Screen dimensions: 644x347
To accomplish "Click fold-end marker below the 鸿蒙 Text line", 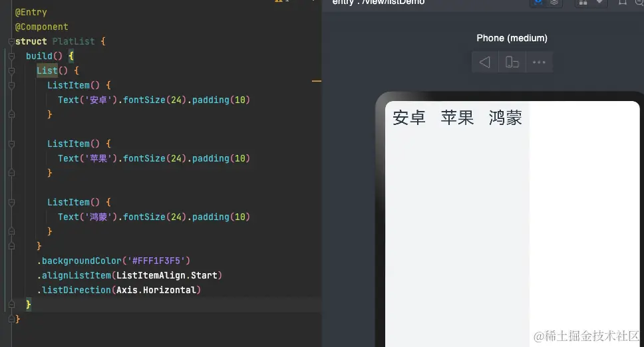I will [11, 232].
